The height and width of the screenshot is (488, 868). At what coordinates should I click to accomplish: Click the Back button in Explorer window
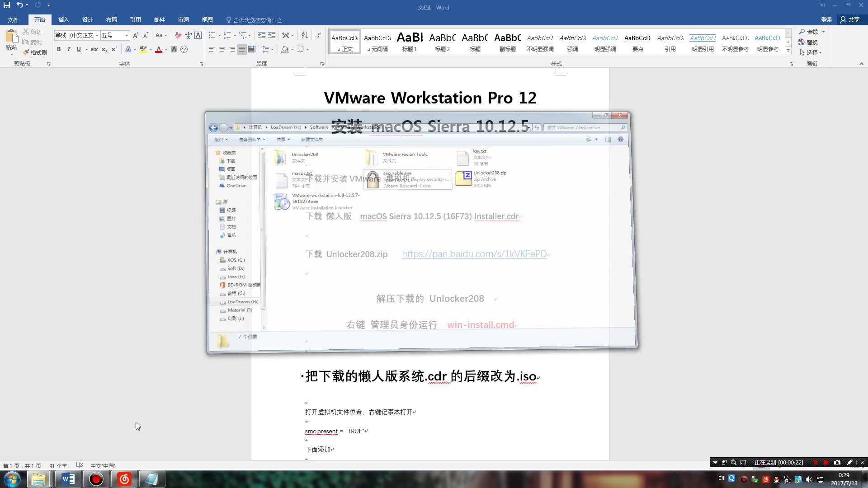(x=213, y=127)
